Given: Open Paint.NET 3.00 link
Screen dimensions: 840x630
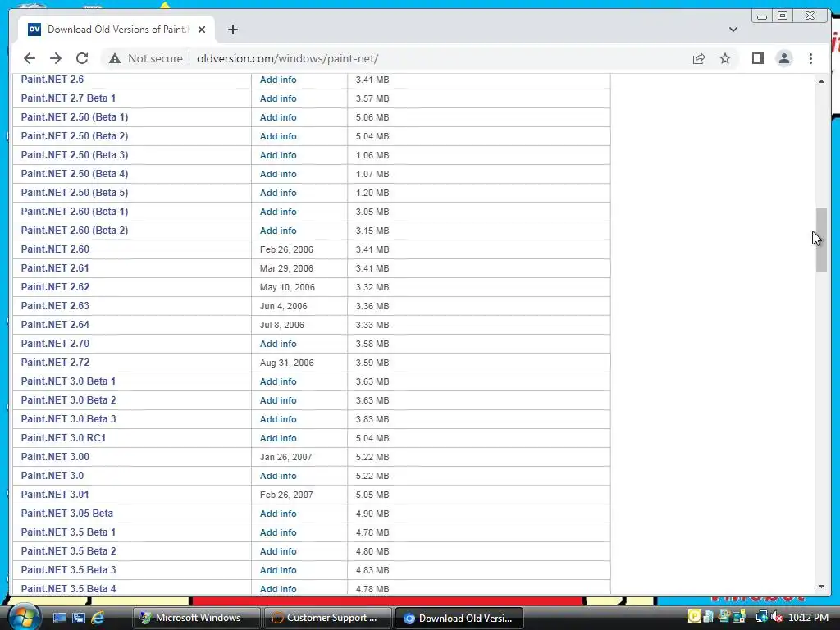Looking at the screenshot, I should (x=55, y=456).
